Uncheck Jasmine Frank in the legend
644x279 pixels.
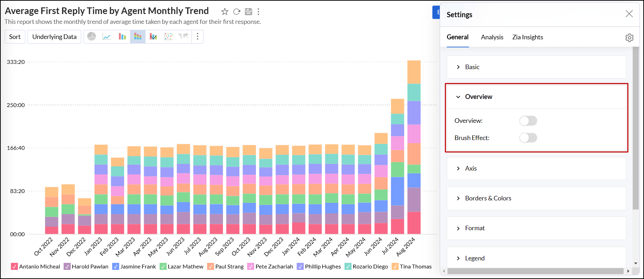116,267
